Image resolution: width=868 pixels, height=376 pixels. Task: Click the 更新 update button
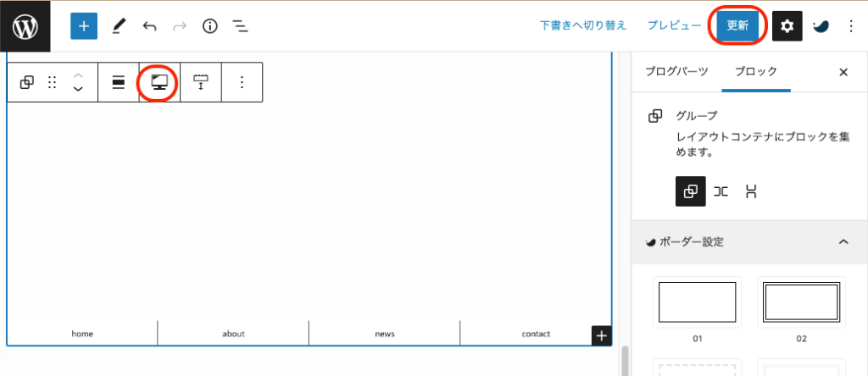pyautogui.click(x=737, y=26)
